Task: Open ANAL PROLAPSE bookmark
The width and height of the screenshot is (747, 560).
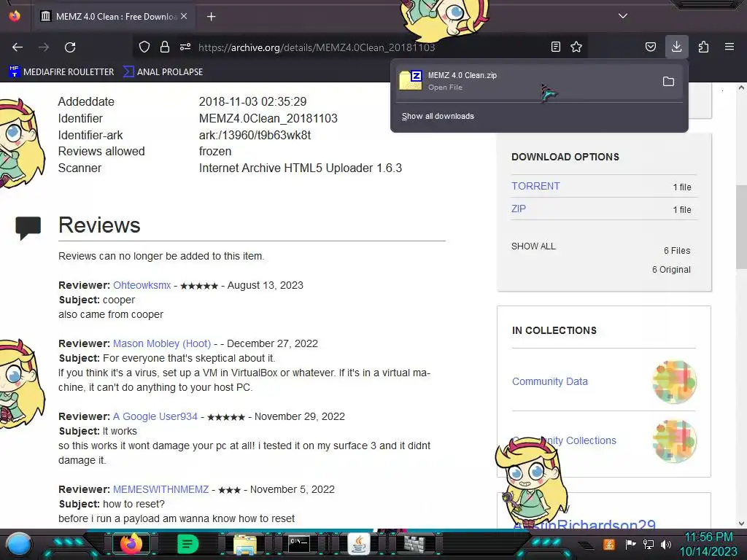Action: (x=163, y=72)
